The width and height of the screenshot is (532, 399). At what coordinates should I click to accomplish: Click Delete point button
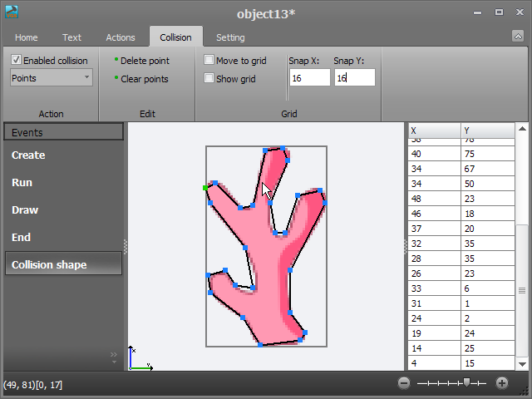pos(145,61)
